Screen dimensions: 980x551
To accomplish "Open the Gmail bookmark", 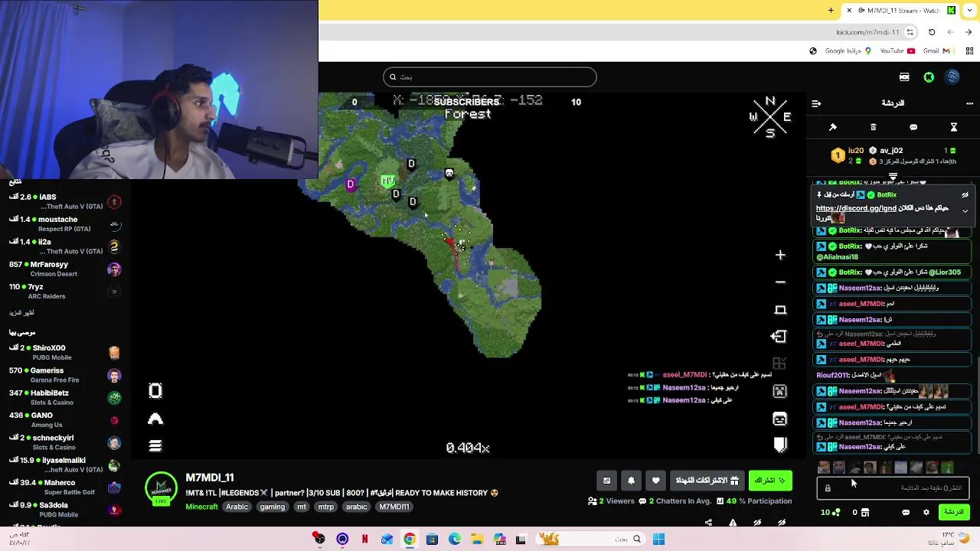I will 936,51.
